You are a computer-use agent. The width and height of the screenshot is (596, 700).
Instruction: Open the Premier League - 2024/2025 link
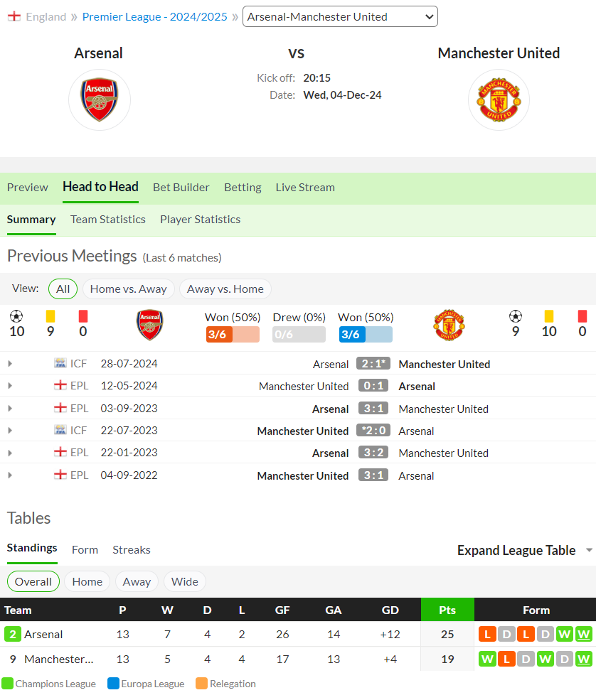(x=154, y=16)
